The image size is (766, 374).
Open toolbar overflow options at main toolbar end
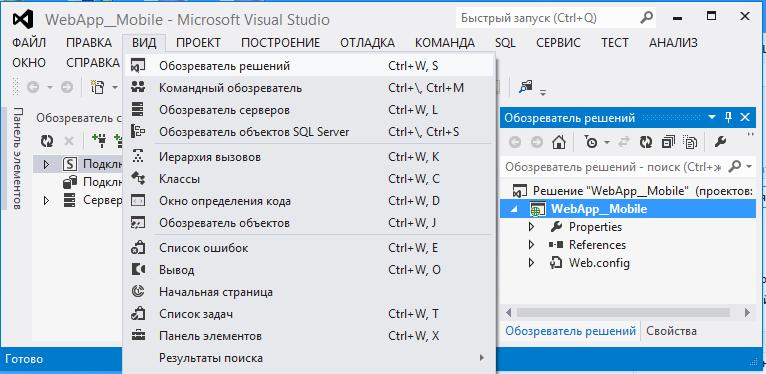click(543, 92)
